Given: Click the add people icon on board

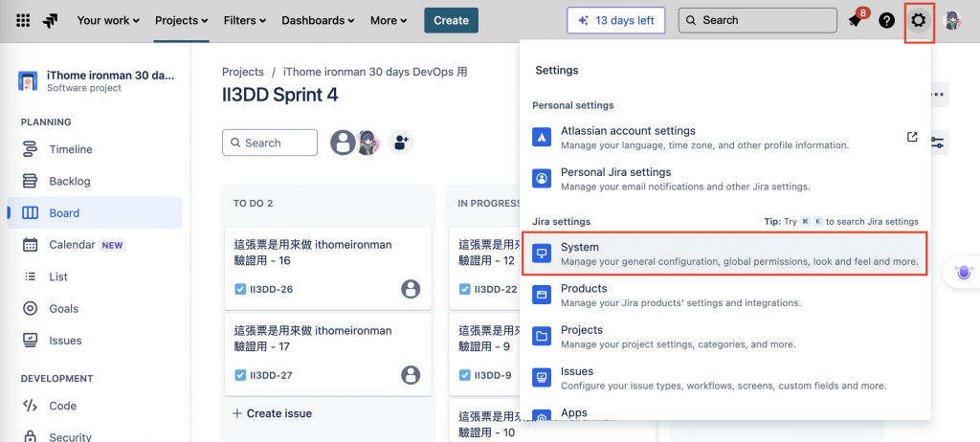Looking at the screenshot, I should pyautogui.click(x=400, y=143).
